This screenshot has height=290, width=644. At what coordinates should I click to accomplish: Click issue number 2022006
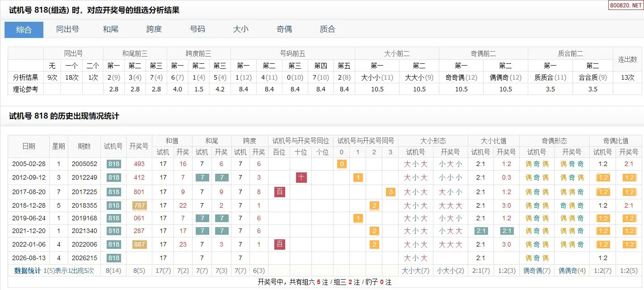click(84, 245)
